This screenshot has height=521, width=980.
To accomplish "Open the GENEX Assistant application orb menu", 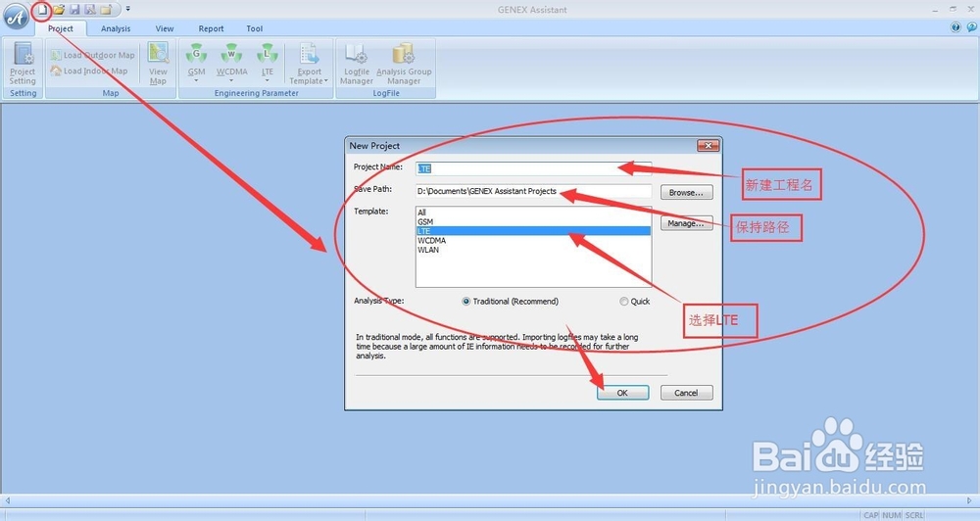I will pyautogui.click(x=17, y=17).
